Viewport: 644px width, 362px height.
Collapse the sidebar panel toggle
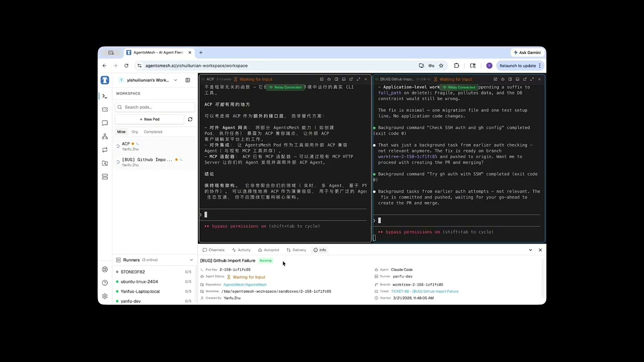click(188, 80)
